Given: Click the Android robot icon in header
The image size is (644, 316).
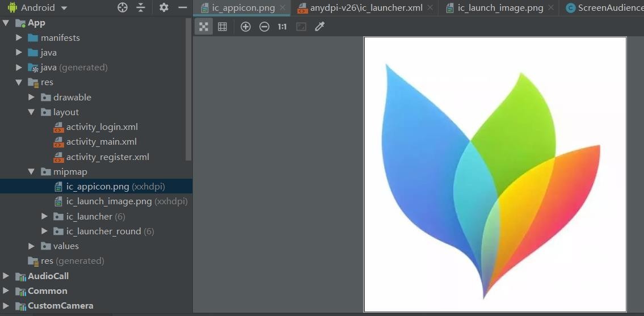Looking at the screenshot, I should click(12, 7).
